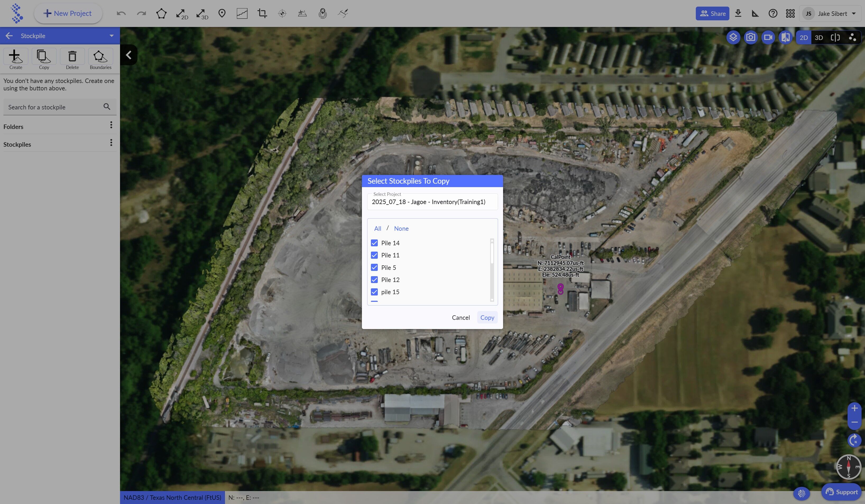The image size is (865, 504).
Task: Open the Support chat button
Action: coord(841,492)
